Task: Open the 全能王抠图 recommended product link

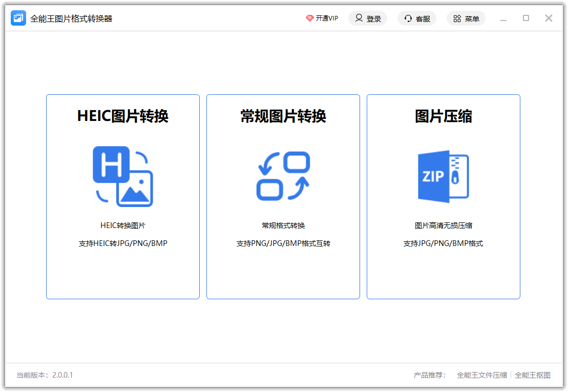Action: [x=533, y=375]
